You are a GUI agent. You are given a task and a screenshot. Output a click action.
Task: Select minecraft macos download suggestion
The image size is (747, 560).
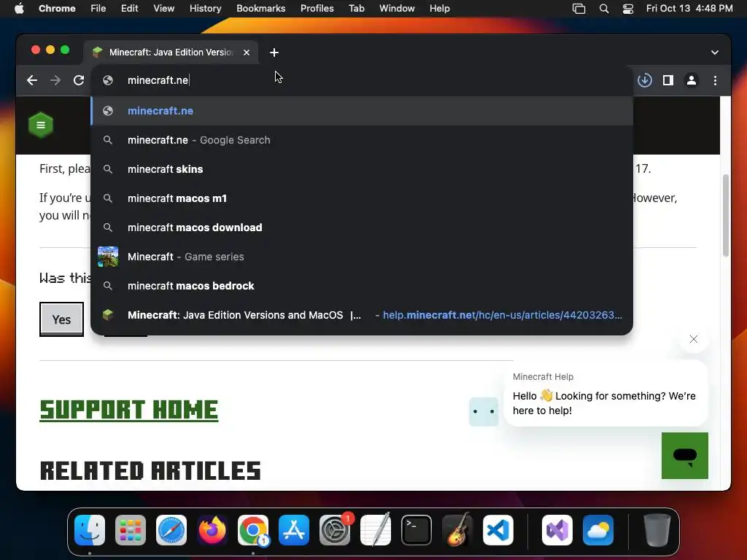pyautogui.click(x=362, y=227)
